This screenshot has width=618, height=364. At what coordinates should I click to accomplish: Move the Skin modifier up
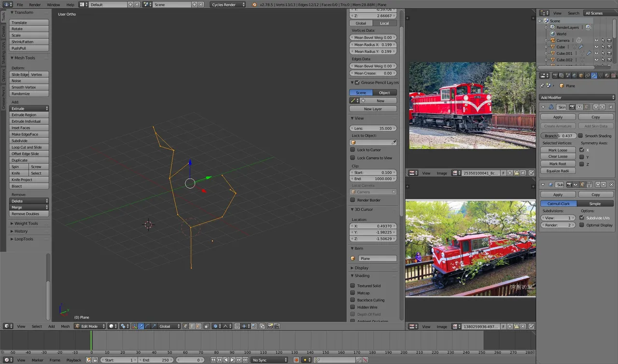[596, 107]
